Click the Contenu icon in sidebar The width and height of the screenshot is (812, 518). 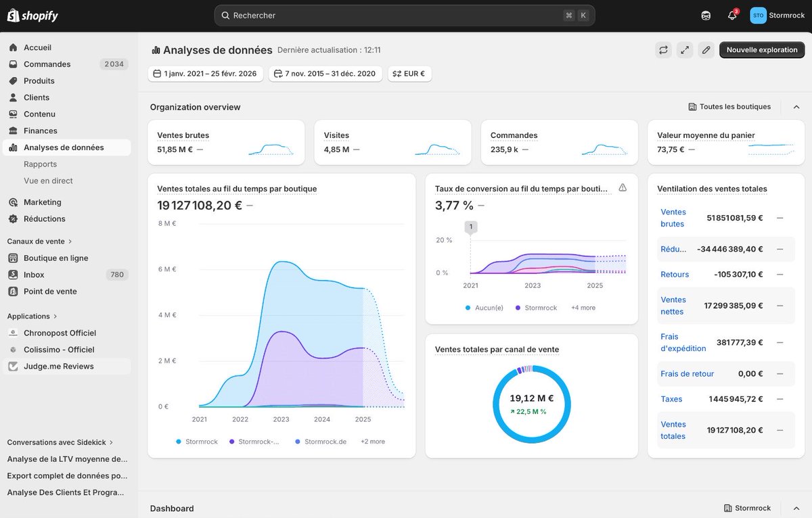tap(14, 114)
